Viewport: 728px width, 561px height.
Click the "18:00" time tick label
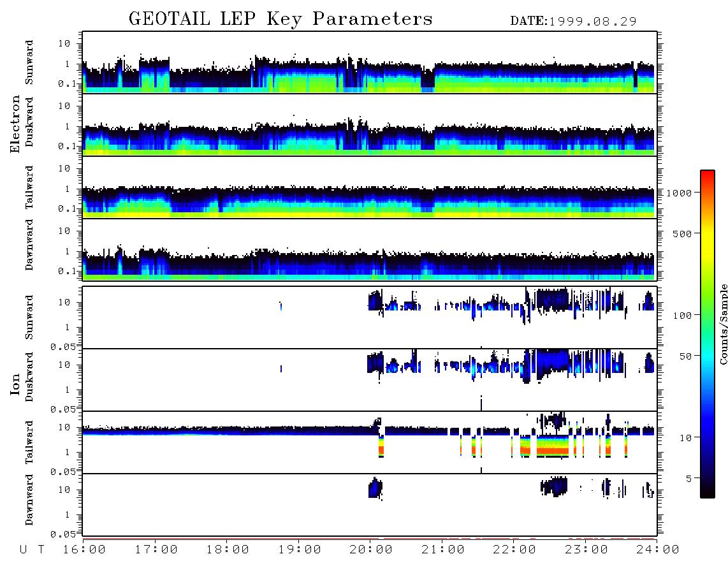[228, 550]
